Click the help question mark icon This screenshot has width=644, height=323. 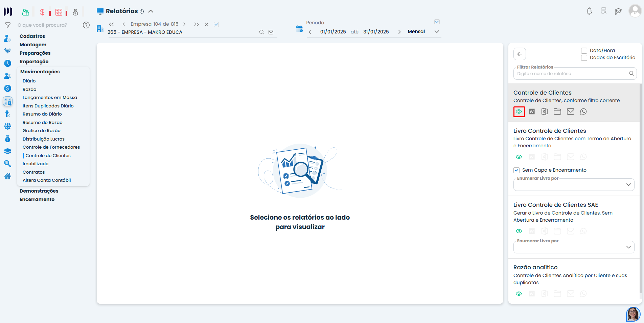tap(86, 25)
